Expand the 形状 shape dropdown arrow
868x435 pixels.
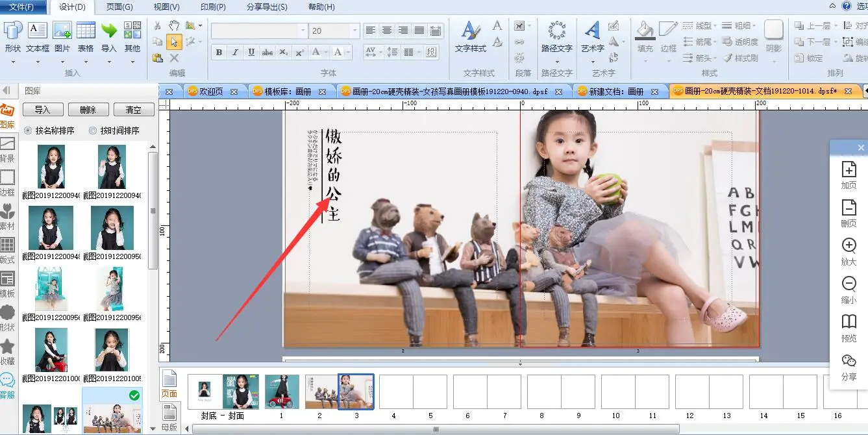click(13, 62)
